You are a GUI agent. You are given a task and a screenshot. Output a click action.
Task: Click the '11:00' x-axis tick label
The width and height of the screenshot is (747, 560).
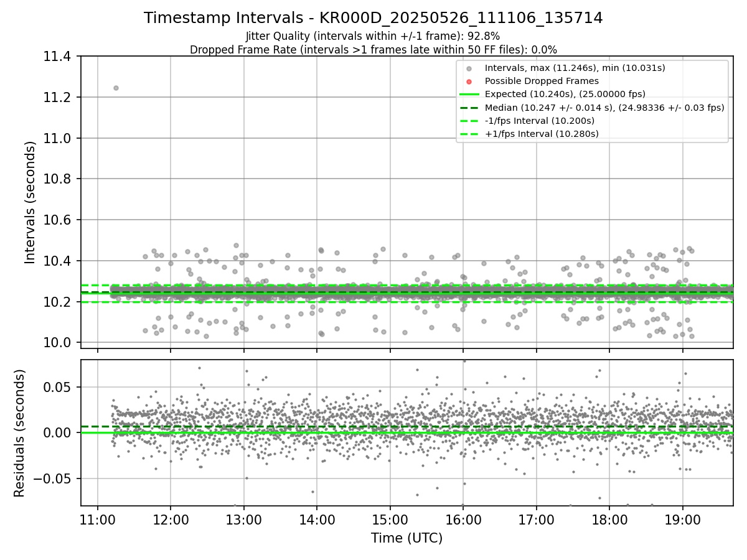pyautogui.click(x=98, y=520)
